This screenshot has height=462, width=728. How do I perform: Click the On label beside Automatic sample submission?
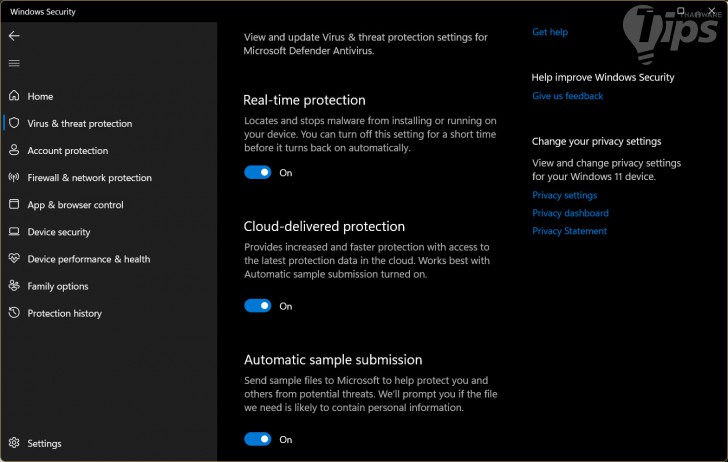point(286,439)
